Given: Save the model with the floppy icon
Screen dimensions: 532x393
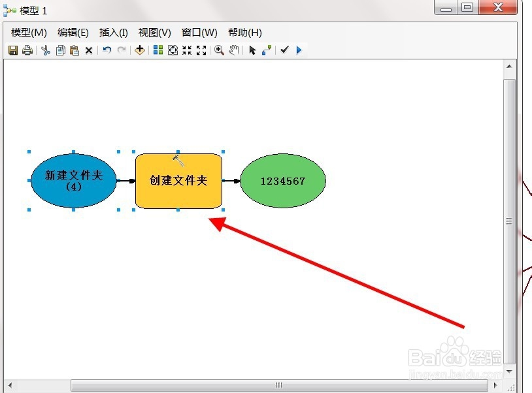Looking at the screenshot, I should click(x=13, y=50).
